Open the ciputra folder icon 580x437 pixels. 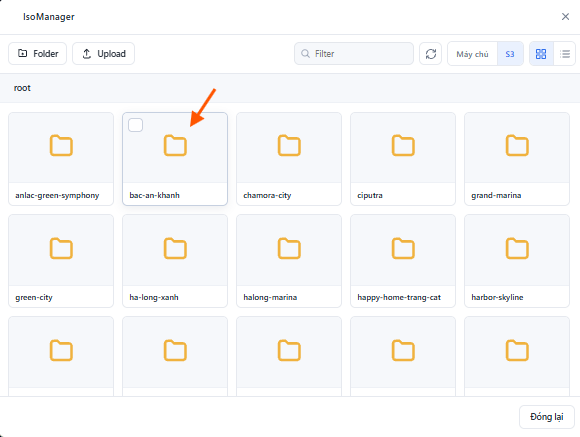click(x=403, y=145)
